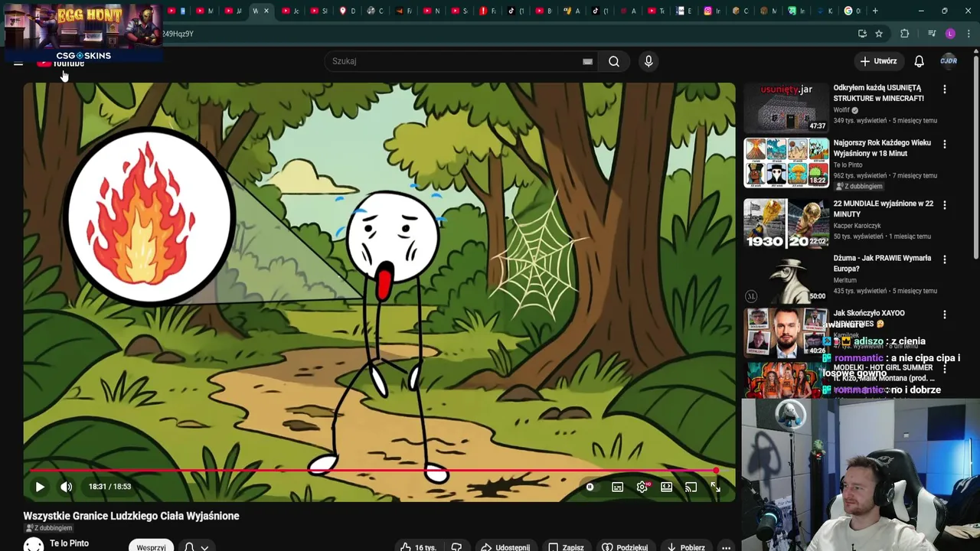The image size is (980, 551).
Task: Open the Utwórz create menu
Action: coord(877,61)
